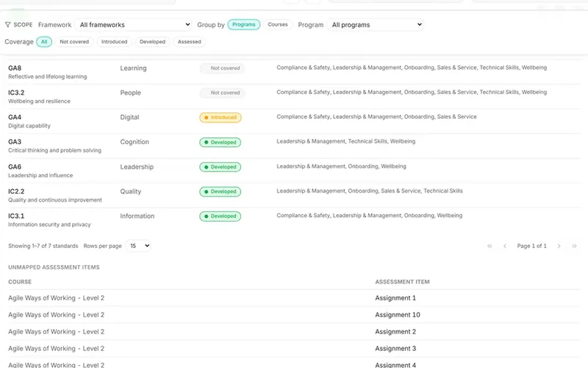Click the Developed badge for GA6

pos(220,167)
